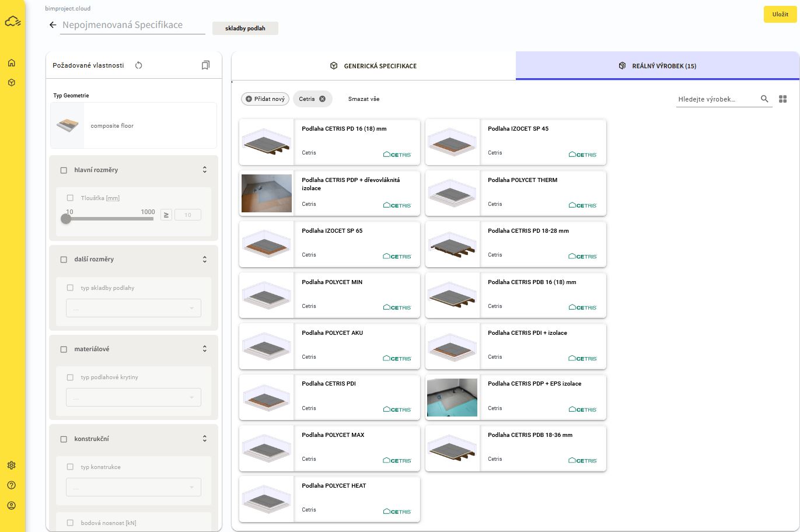The width and height of the screenshot is (800, 532).
Task: Collapse the konstrukční section
Action: pos(205,439)
